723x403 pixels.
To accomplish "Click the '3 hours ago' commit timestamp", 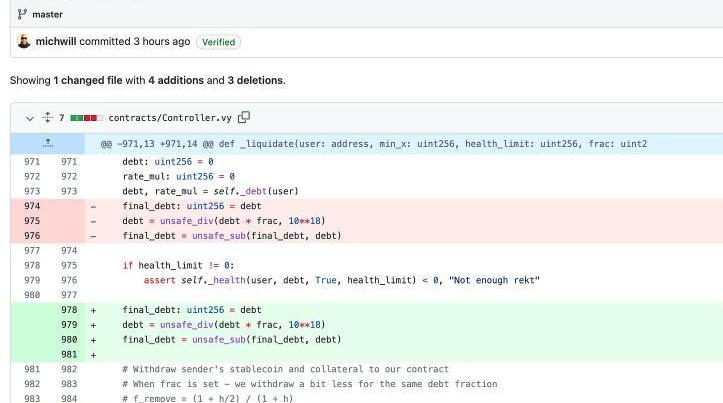I will coord(162,42).
